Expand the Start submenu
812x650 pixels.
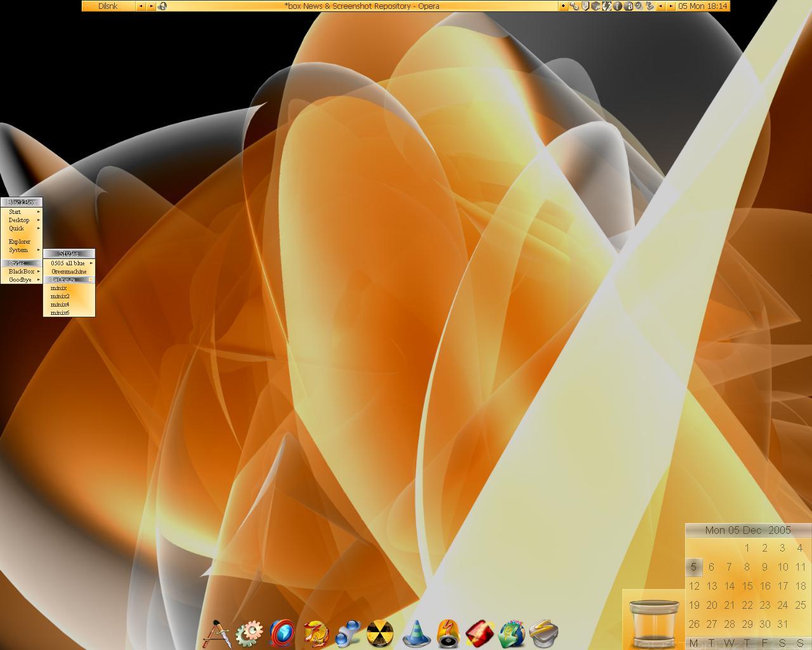point(22,212)
